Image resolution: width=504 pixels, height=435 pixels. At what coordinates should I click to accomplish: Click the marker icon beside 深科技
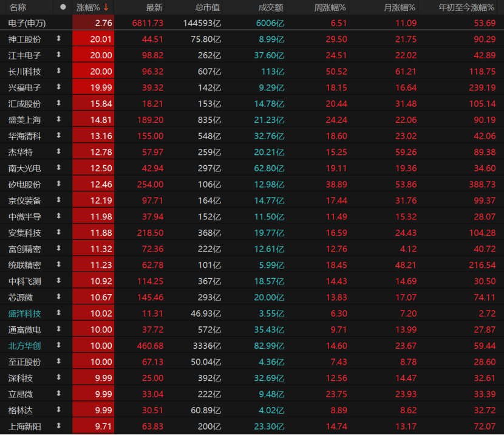(58, 377)
